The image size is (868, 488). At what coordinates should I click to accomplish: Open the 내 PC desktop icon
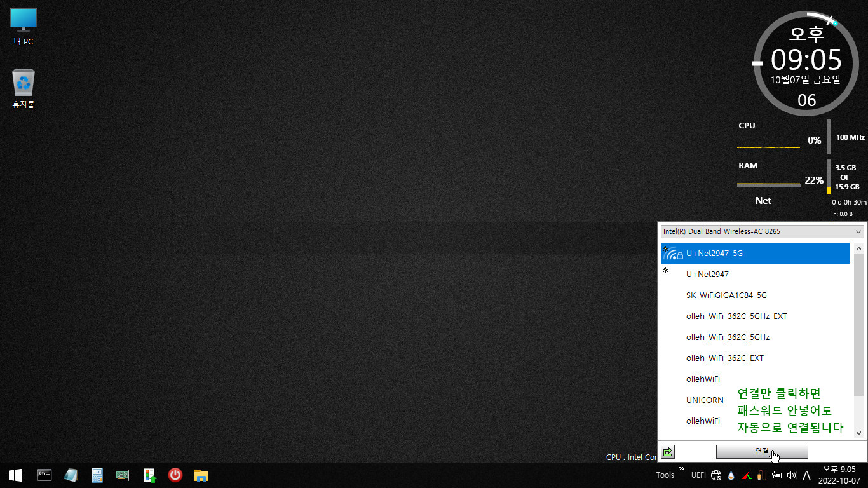(24, 27)
